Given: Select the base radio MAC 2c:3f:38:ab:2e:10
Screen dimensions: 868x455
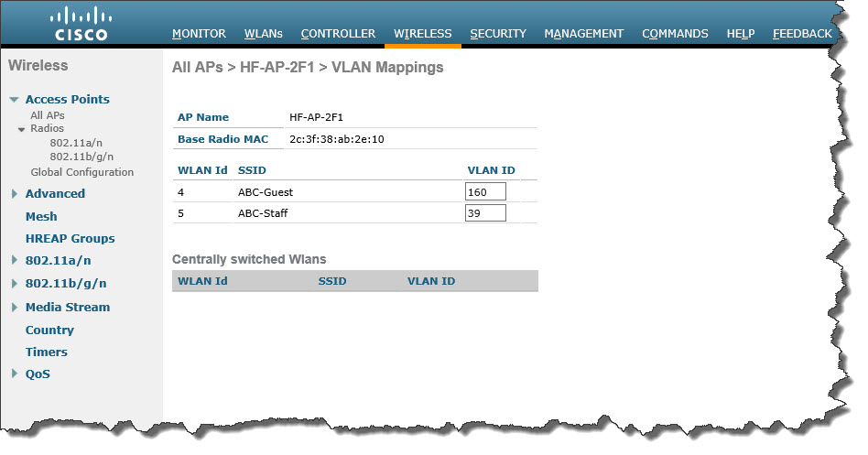Looking at the screenshot, I should pos(337,139).
